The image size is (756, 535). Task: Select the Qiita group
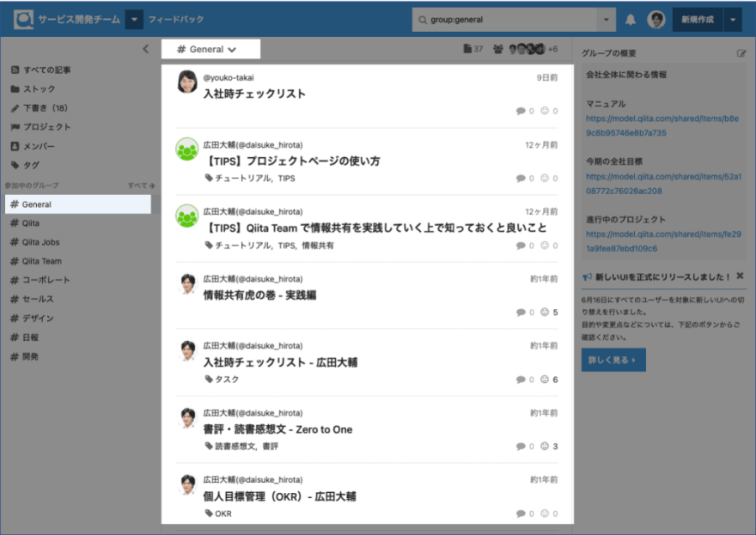click(x=25, y=223)
